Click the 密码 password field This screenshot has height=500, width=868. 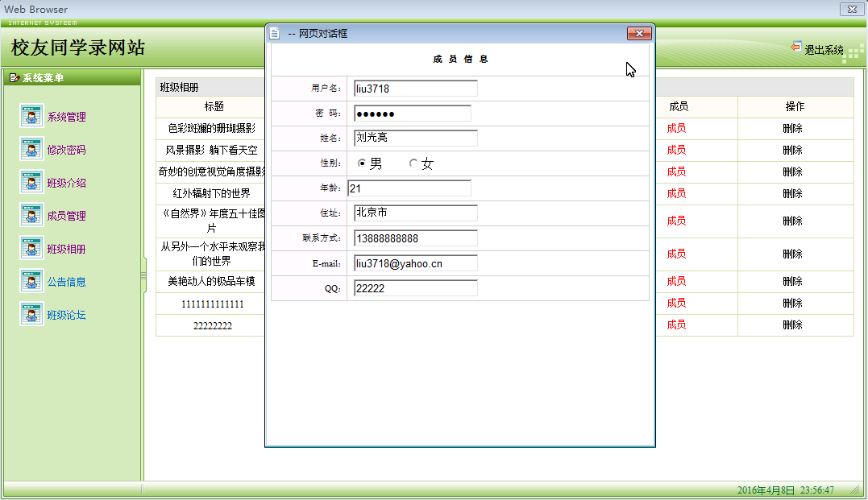click(413, 114)
